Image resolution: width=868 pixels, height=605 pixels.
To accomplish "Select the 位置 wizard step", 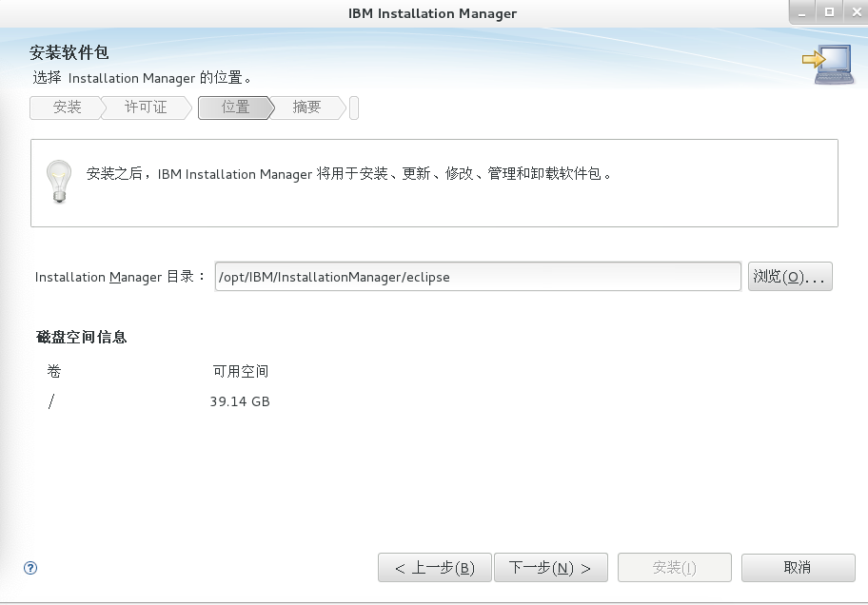I will [236, 107].
